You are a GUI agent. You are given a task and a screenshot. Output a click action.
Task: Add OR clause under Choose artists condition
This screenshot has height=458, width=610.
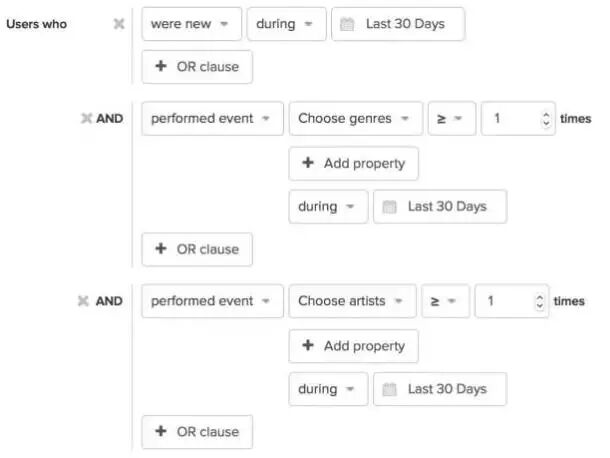coord(197,432)
